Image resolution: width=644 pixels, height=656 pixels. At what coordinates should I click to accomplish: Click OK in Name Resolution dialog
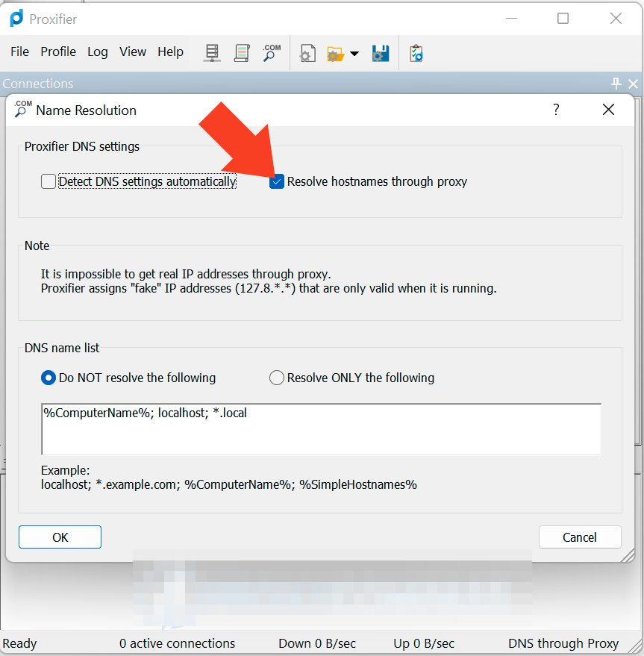(60, 537)
